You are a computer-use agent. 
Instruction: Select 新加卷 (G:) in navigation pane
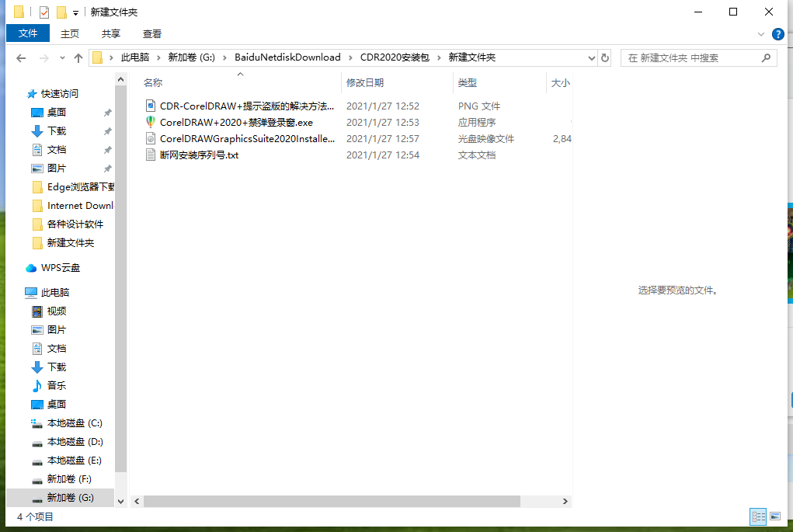coord(70,498)
